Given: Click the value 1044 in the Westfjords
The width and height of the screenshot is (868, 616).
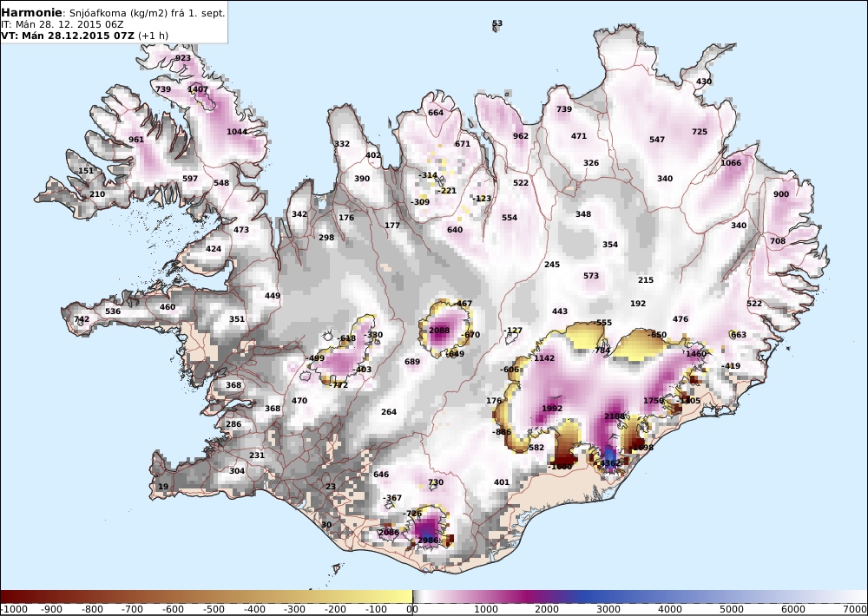Looking at the screenshot, I should (x=237, y=132).
